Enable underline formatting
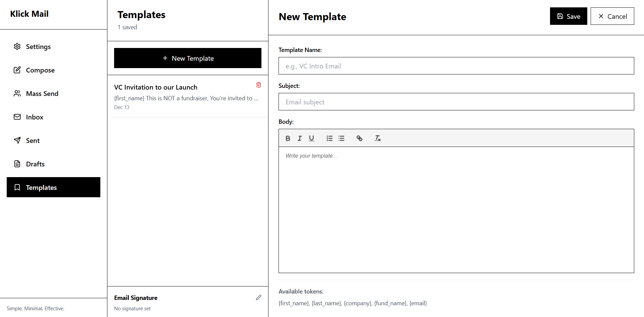The width and height of the screenshot is (644, 317). (x=311, y=138)
